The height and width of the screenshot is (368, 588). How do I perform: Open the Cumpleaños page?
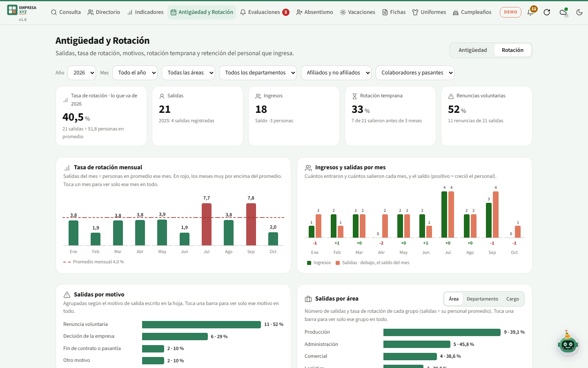point(472,12)
